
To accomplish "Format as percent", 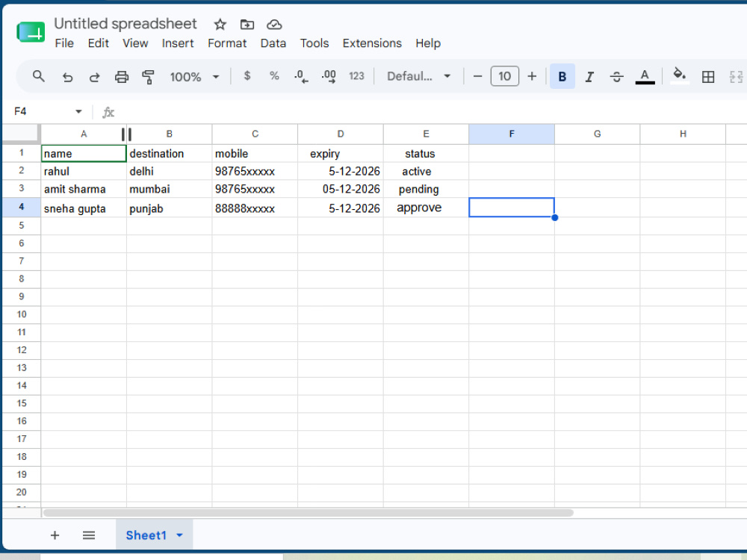I will coord(274,75).
